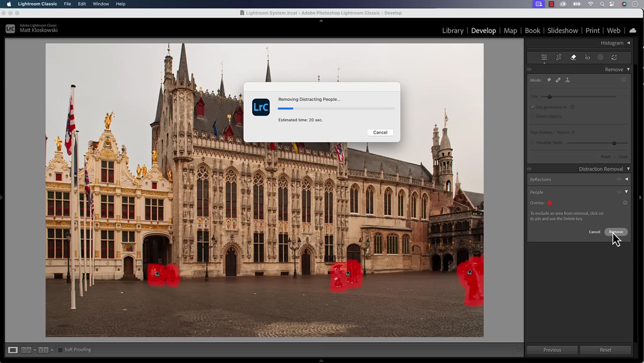Click the rotating-arrows icon in tool strip
This screenshot has width=644, height=363.
[614, 57]
